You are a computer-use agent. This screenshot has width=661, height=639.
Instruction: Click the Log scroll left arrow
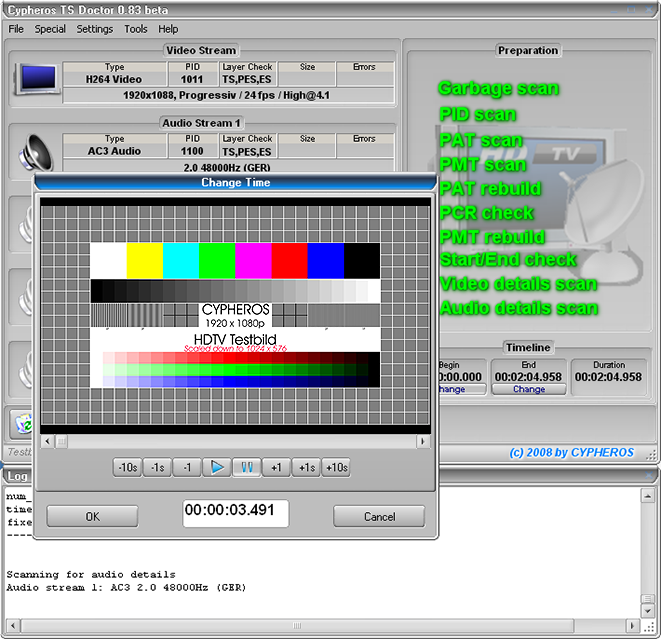coord(13,625)
